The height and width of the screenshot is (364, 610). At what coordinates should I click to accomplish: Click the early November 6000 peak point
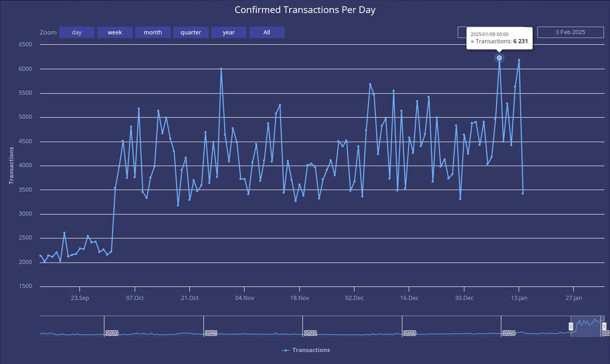click(x=221, y=68)
